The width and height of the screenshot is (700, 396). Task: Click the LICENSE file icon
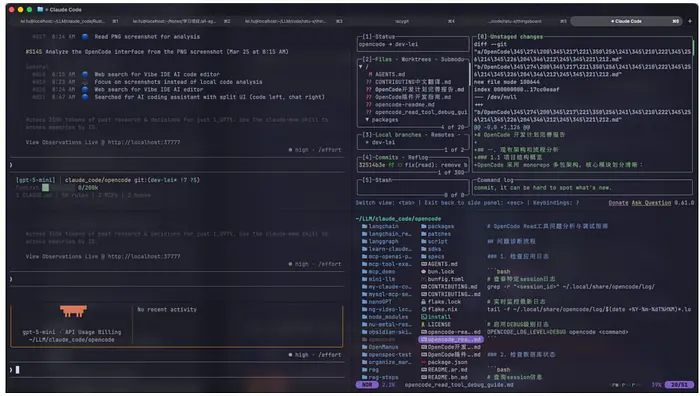coord(424,325)
